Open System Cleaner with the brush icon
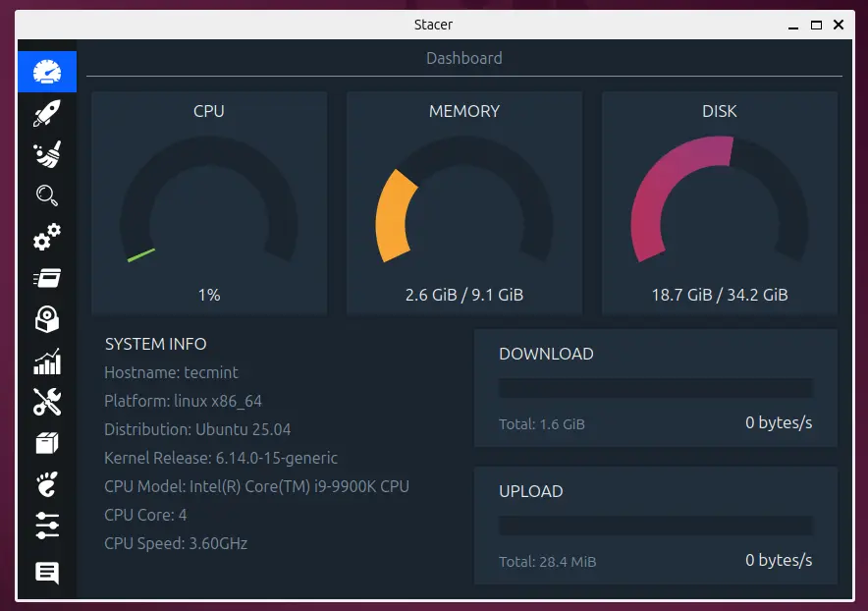868x611 pixels. tap(46, 154)
